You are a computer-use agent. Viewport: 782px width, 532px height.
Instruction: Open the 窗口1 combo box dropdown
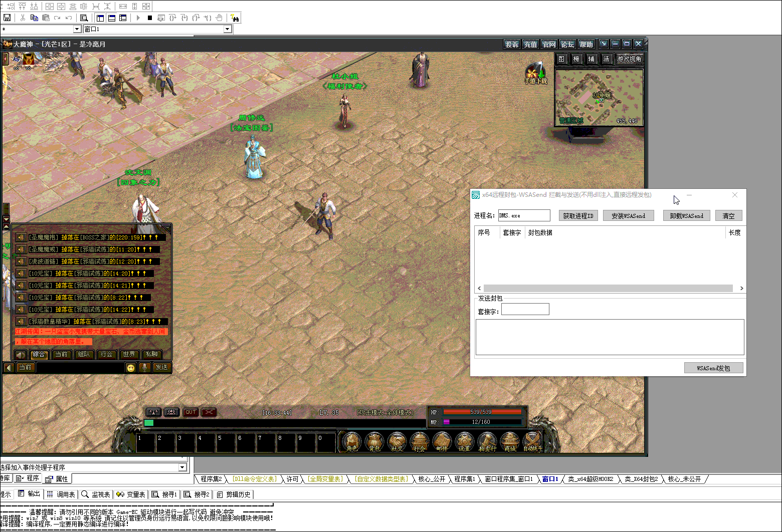tap(228, 29)
